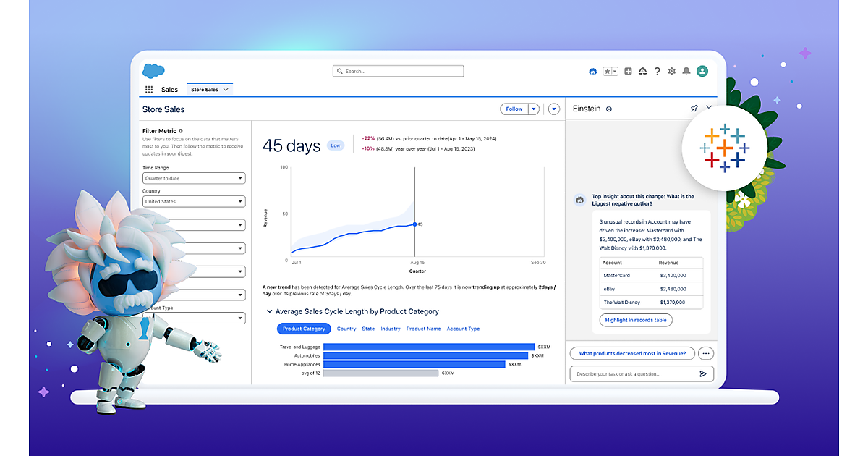868x456 pixels.
Task: Click Highlight in records table button
Action: [x=636, y=320]
